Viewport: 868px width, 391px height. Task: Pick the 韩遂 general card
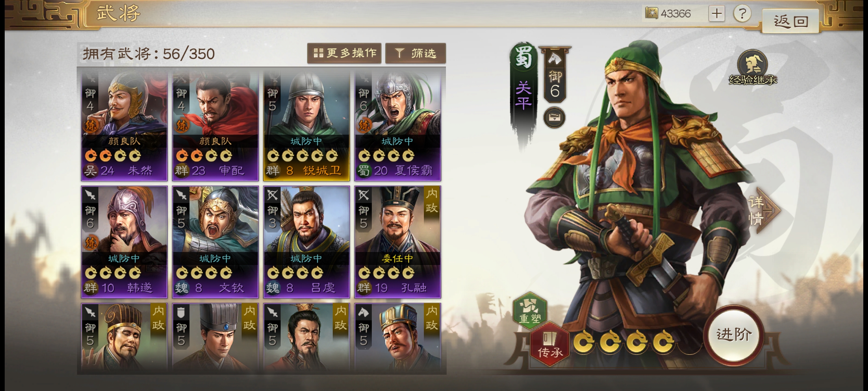point(124,242)
